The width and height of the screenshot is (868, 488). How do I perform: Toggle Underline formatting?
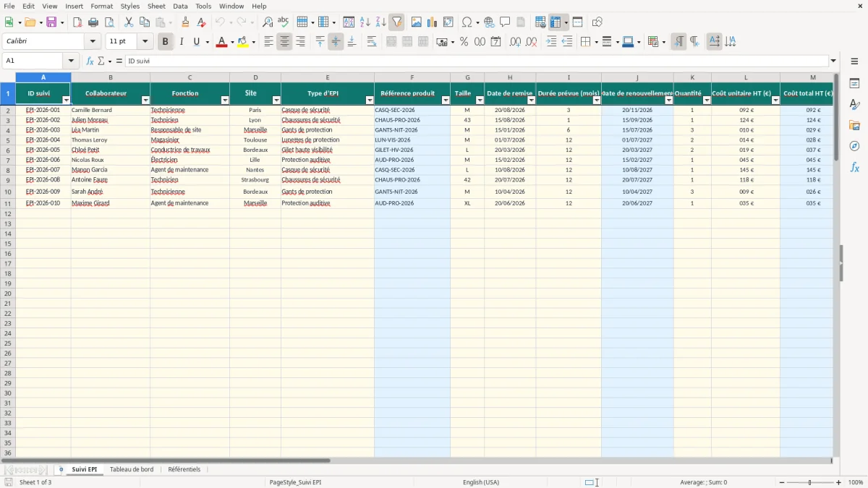[197, 42]
